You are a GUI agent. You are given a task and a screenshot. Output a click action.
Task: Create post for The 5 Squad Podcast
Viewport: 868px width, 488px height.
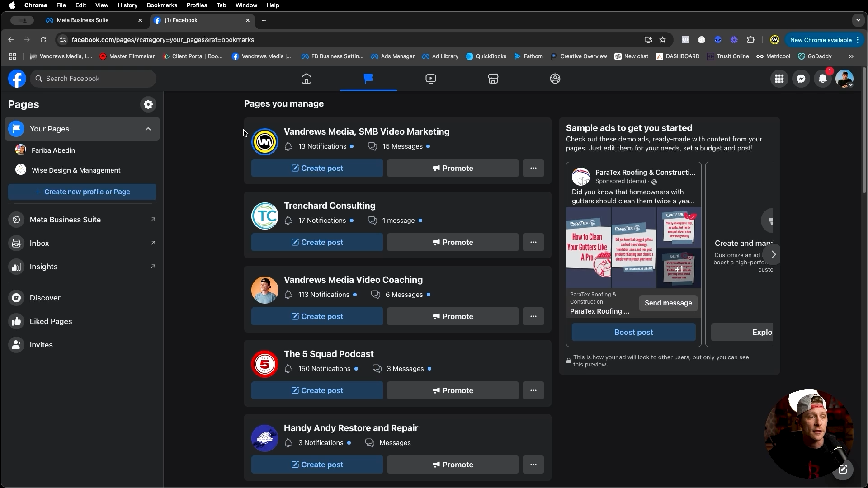[317, 390]
